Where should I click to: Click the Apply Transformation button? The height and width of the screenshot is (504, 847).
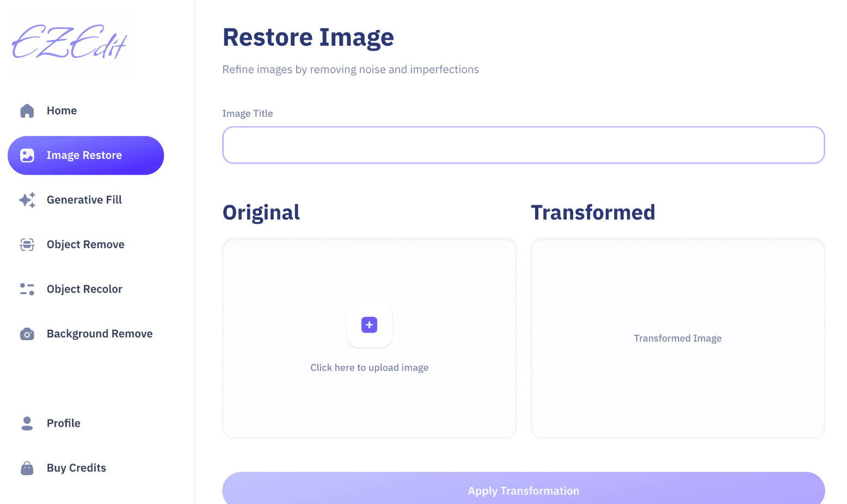[x=523, y=490]
